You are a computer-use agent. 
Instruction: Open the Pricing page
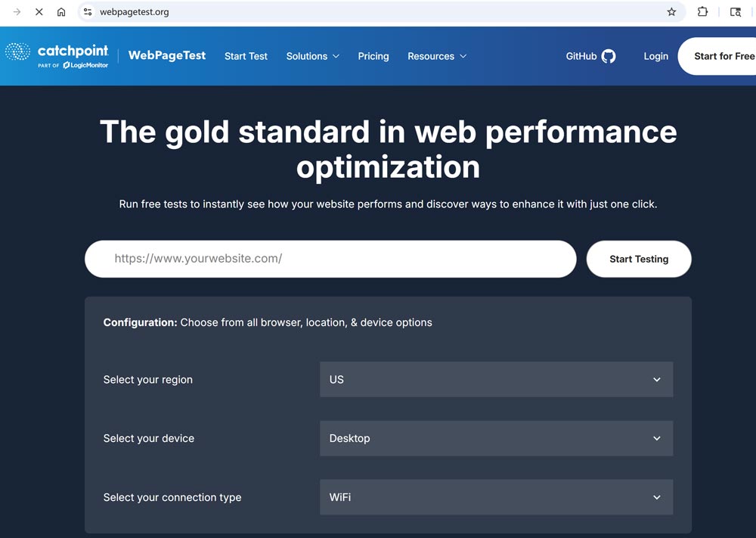click(x=373, y=55)
